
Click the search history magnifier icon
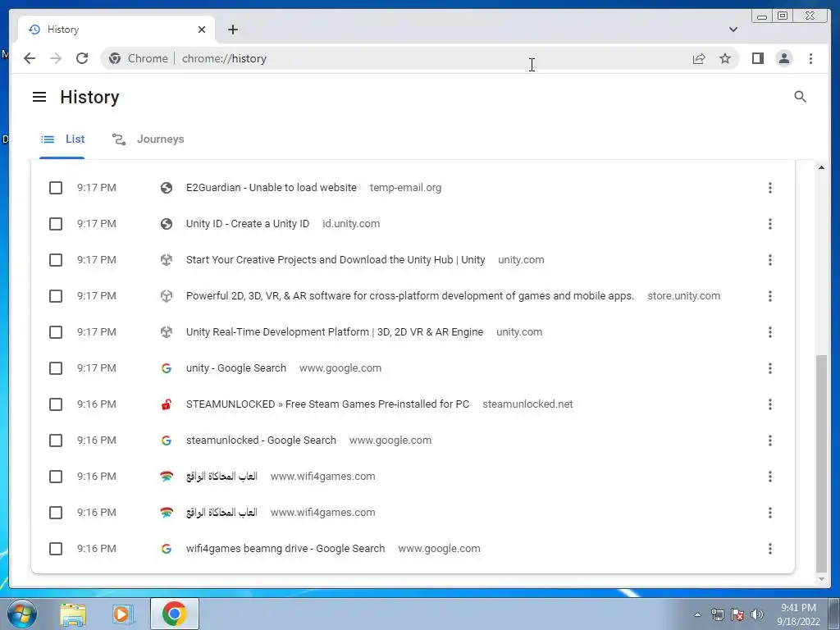pos(800,97)
